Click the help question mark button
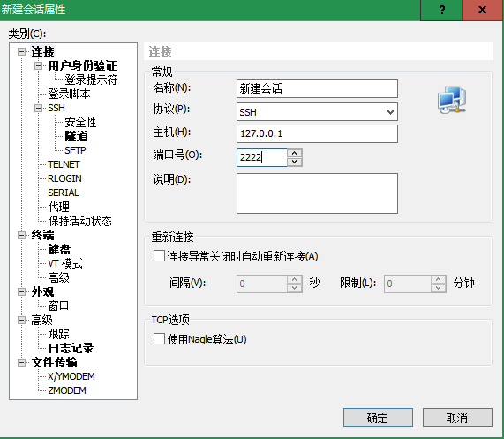The height and width of the screenshot is (439, 504). 441,10
